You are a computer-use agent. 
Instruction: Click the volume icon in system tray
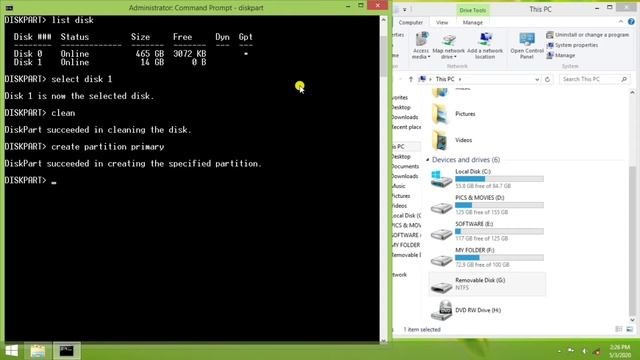(x=584, y=351)
